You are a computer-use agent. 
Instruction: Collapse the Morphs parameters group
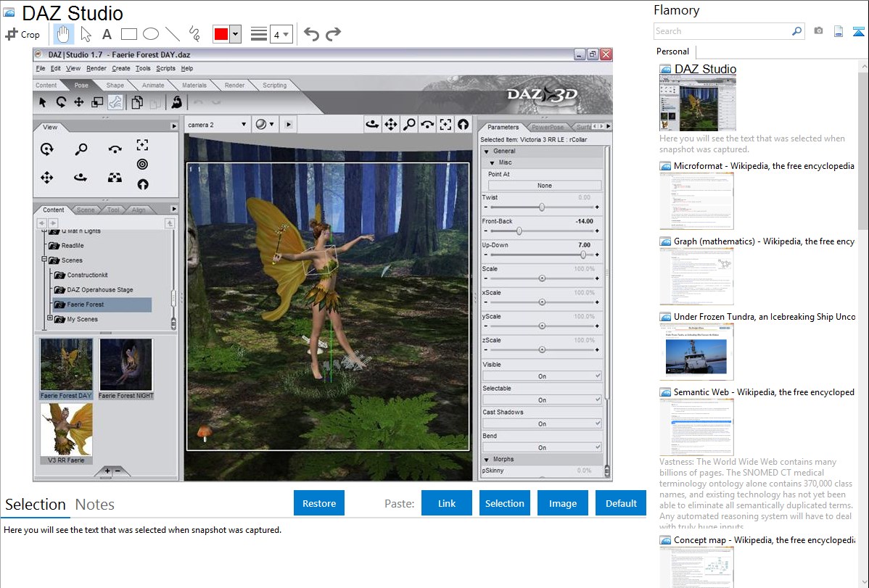487,460
